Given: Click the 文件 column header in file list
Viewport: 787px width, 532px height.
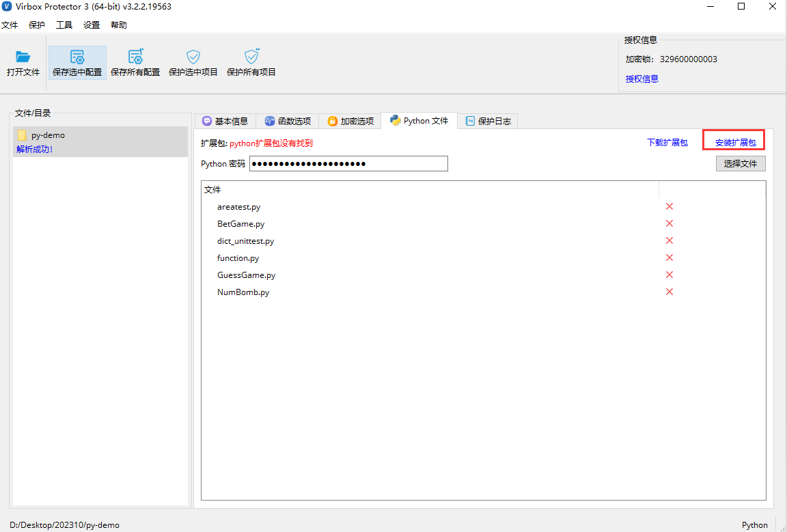Looking at the screenshot, I should click(430, 190).
